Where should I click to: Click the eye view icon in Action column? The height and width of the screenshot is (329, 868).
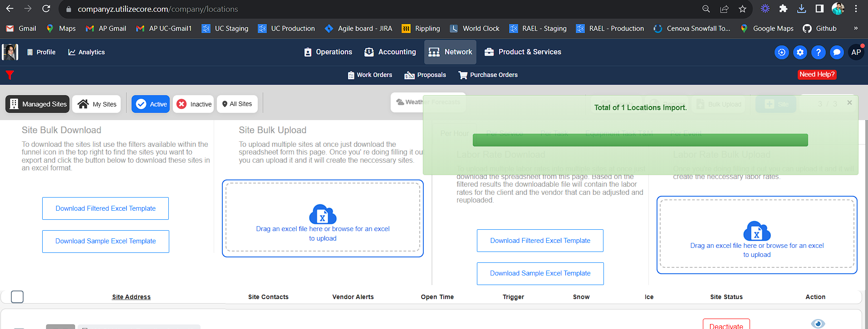coord(818,324)
